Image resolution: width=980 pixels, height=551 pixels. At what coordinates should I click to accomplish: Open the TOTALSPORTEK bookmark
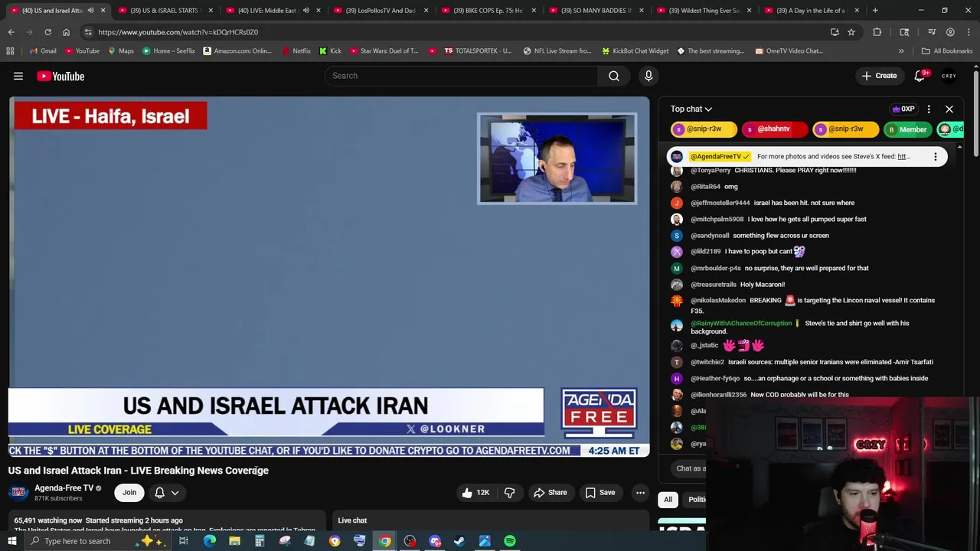tap(477, 51)
